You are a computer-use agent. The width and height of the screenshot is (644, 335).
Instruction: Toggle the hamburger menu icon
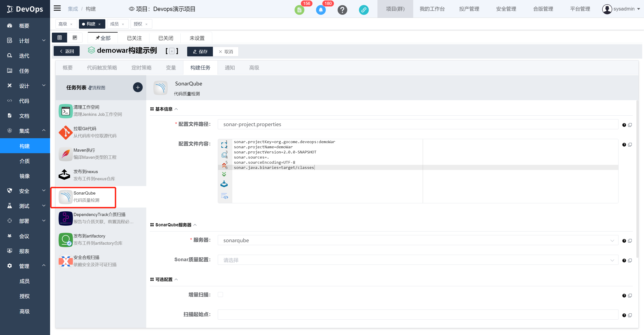pos(57,8)
